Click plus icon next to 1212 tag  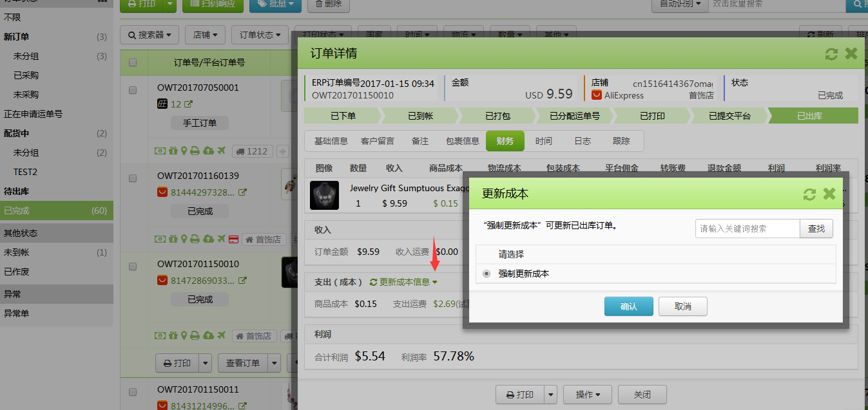282,151
